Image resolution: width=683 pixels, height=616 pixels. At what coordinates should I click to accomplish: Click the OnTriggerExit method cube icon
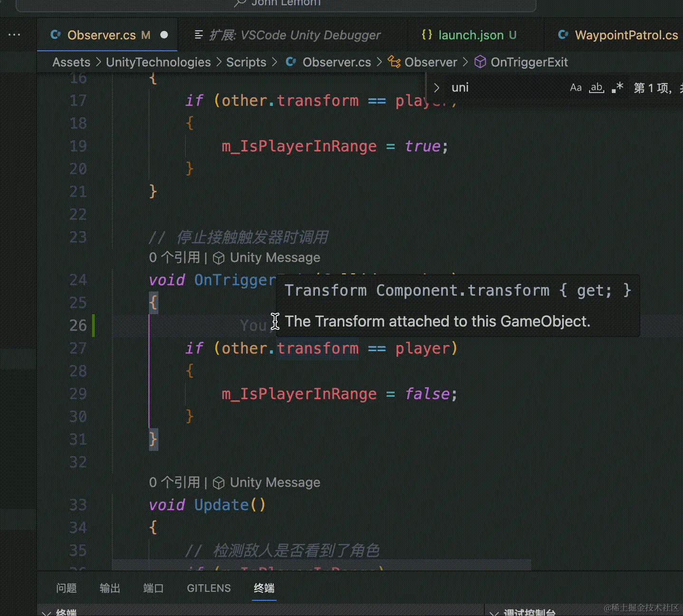[x=480, y=62]
